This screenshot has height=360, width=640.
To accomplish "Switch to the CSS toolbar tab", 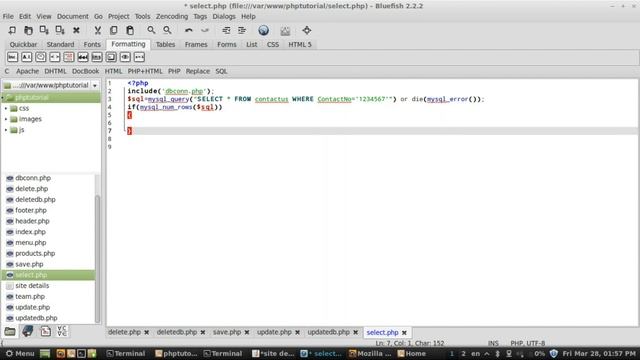I will 273,44.
